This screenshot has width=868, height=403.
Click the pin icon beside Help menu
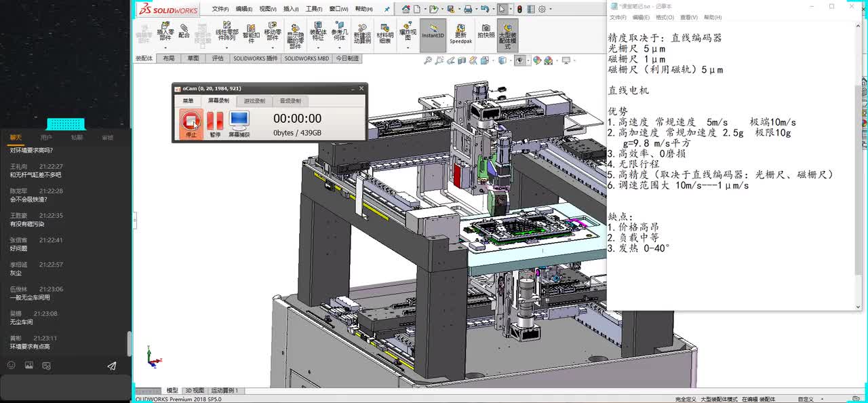coord(387,9)
